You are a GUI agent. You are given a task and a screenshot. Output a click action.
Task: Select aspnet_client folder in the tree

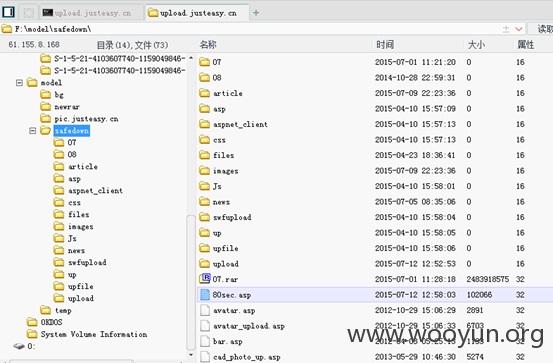click(x=88, y=190)
